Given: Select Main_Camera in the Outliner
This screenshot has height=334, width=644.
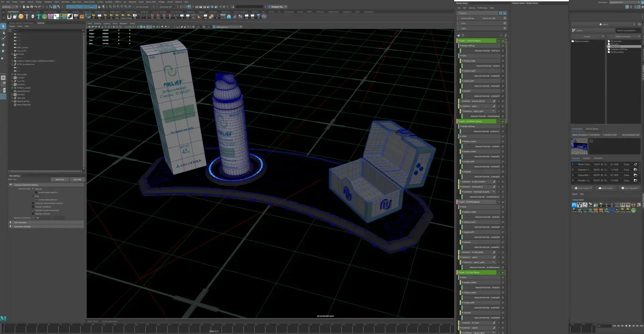Looking at the screenshot, I should 22,48.
